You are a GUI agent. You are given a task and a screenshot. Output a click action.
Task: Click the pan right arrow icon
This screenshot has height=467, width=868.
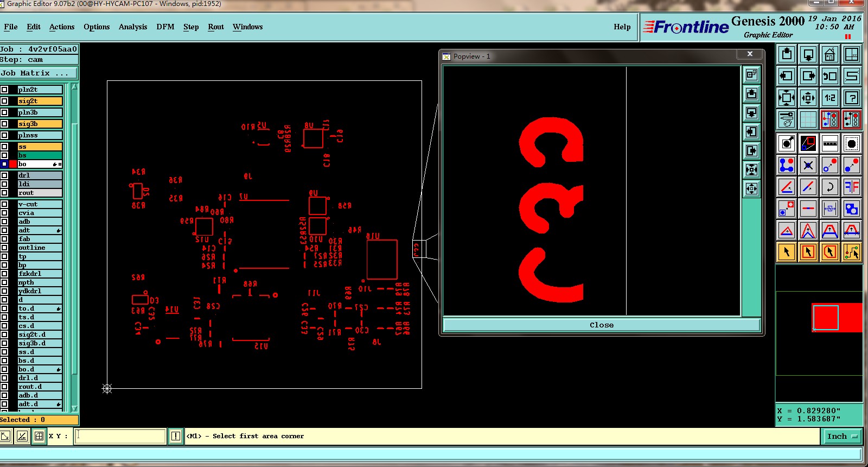(x=808, y=76)
